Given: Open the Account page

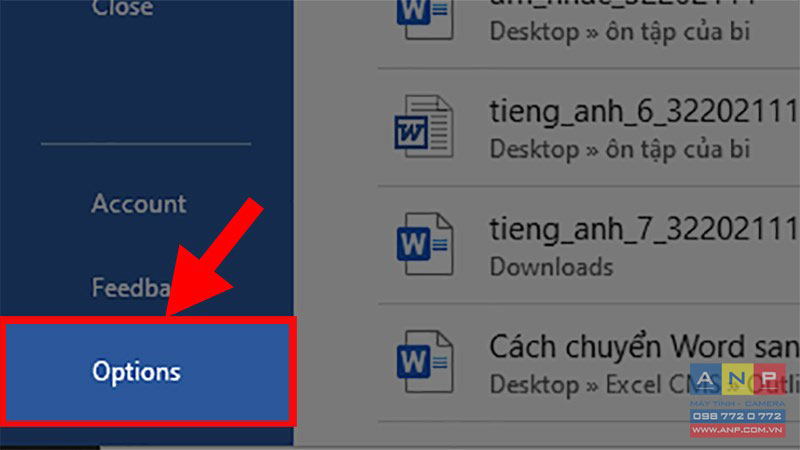Looking at the screenshot, I should tap(139, 204).
